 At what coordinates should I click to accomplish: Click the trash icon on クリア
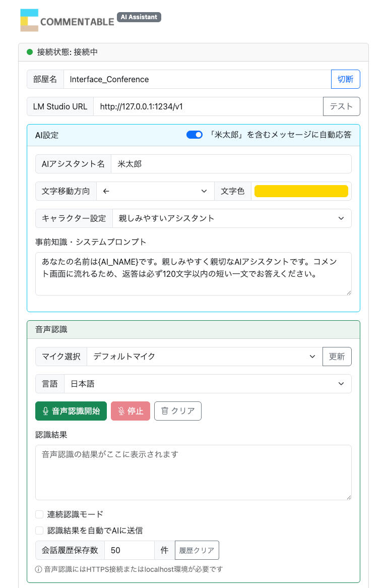coord(164,410)
